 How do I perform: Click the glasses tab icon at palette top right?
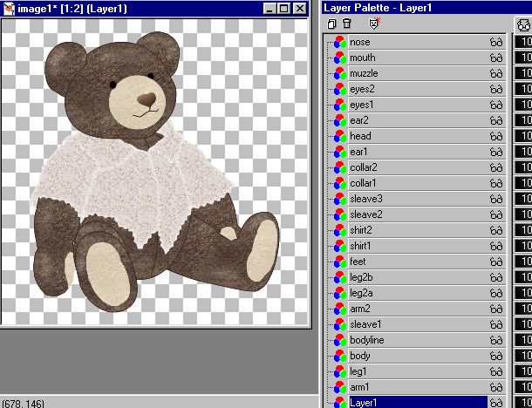click(x=523, y=25)
